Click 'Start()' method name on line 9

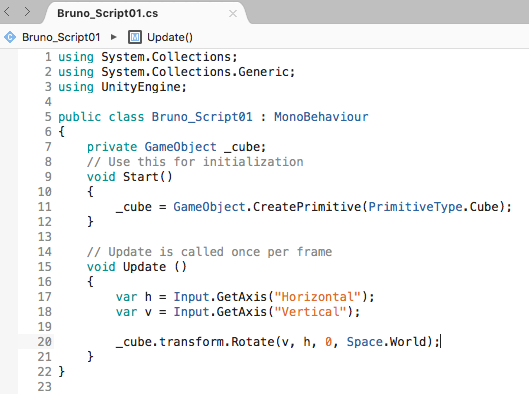pos(147,177)
